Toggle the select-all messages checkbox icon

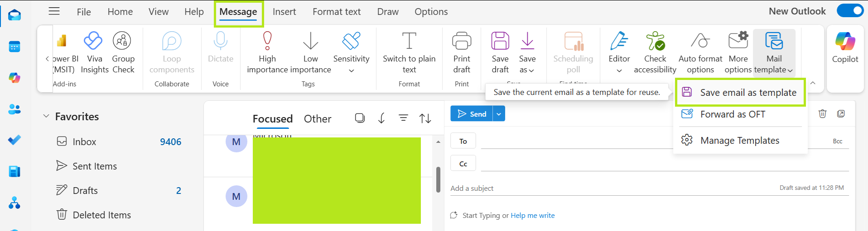[360, 118]
